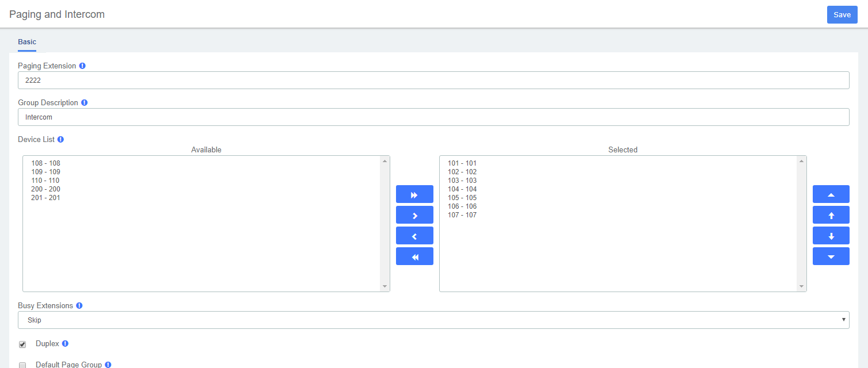Screen dimensions: 868x368
Task: Enable the Default Page Group checkbox
Action: coord(22,365)
